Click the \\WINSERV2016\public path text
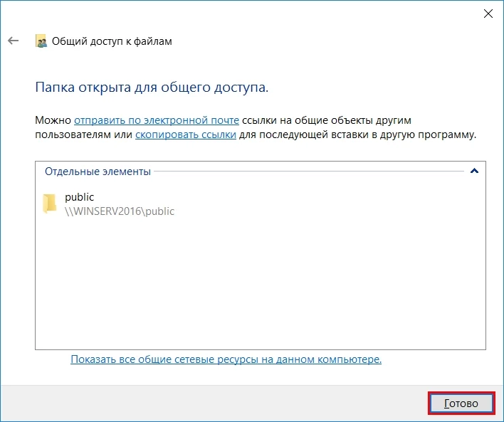This screenshot has height=422, width=504. pos(120,211)
